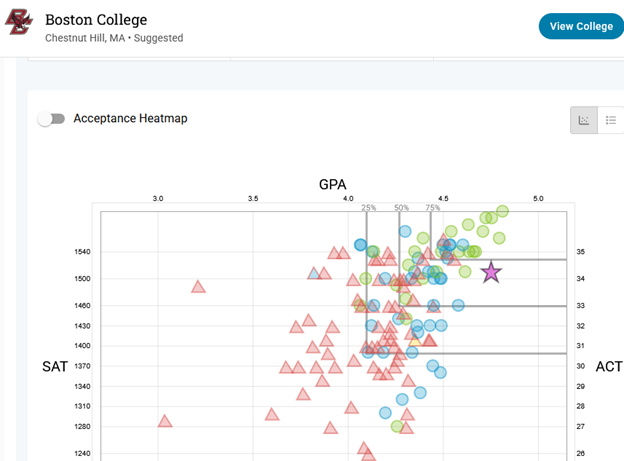Click the ACT axis title
The width and height of the screenshot is (624, 461).
[608, 367]
